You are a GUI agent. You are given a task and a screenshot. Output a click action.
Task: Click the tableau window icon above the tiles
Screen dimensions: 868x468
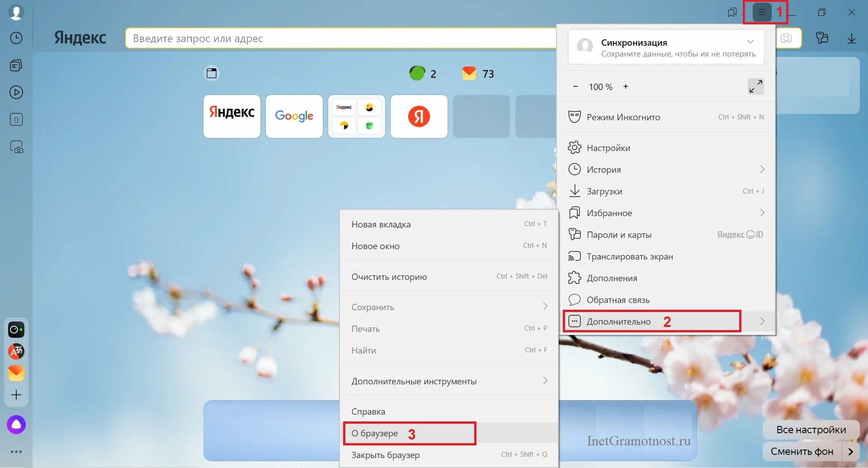pyautogui.click(x=212, y=73)
